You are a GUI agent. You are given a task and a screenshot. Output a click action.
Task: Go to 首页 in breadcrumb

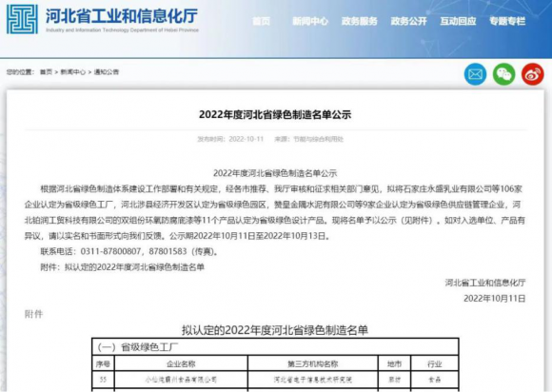pyautogui.click(x=46, y=72)
